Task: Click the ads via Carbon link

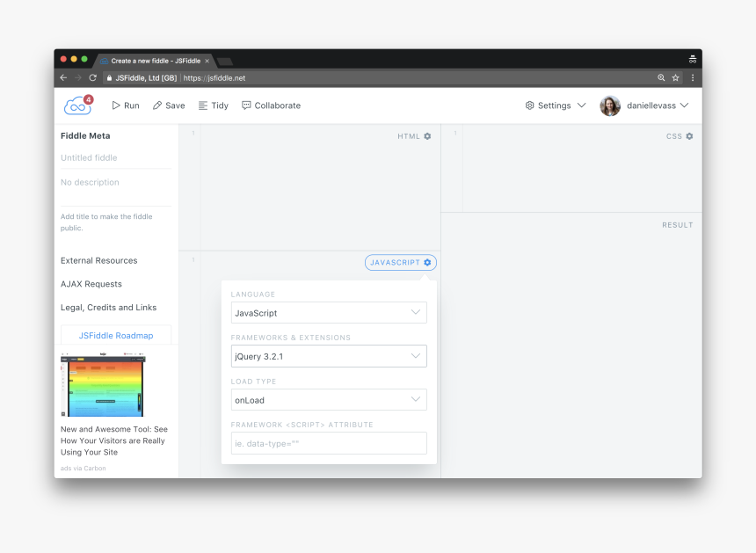Action: point(83,468)
